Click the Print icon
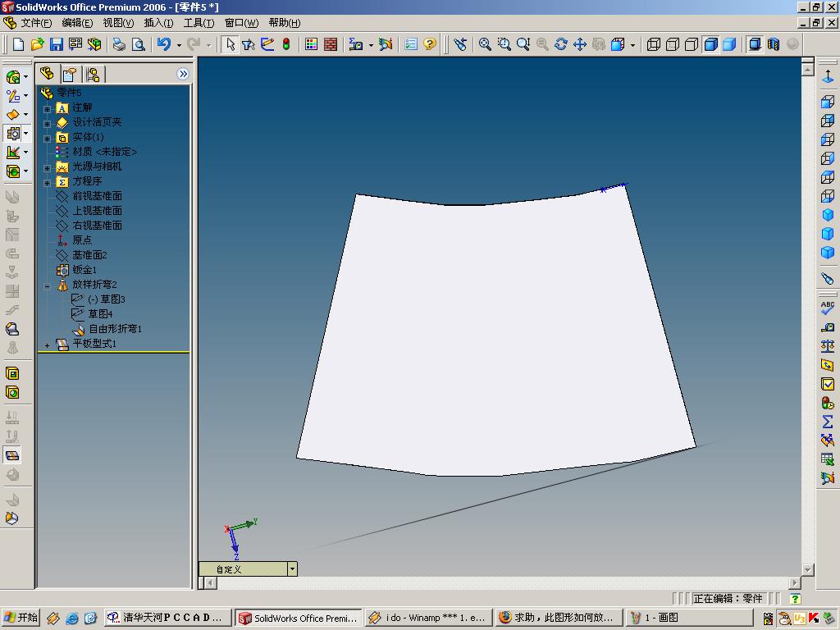 pos(119,44)
